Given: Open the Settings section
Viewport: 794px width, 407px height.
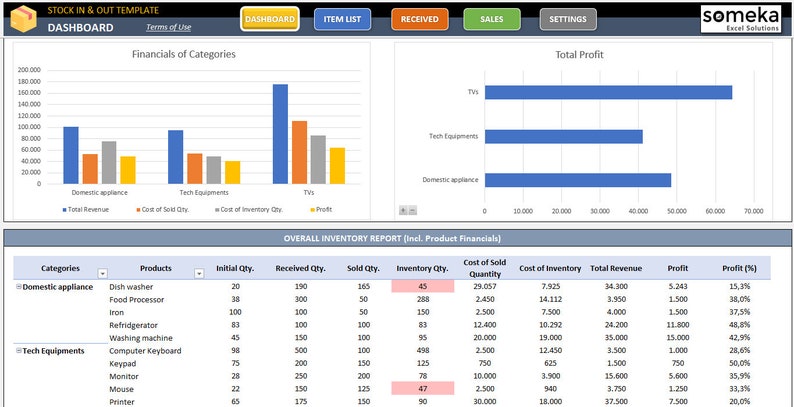Looking at the screenshot, I should pos(568,19).
